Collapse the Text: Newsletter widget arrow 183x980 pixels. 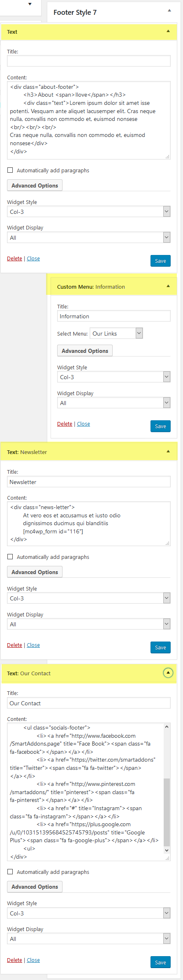(x=168, y=452)
